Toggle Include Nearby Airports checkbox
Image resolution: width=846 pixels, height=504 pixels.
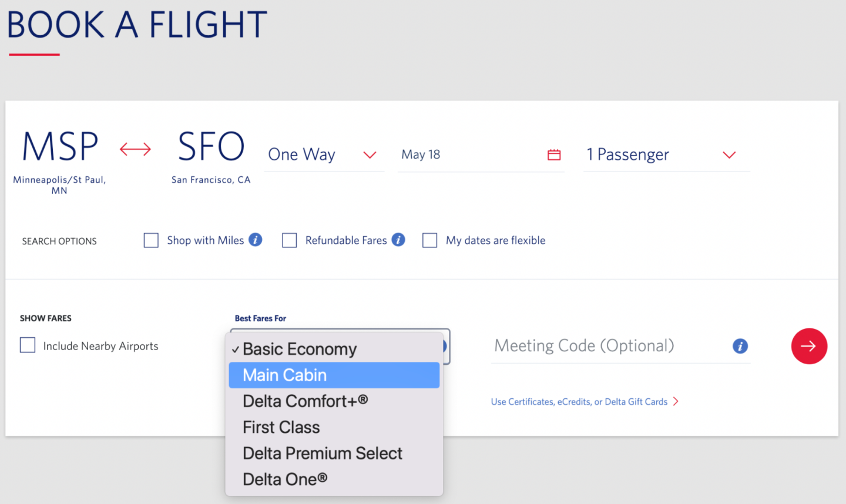pyautogui.click(x=28, y=345)
